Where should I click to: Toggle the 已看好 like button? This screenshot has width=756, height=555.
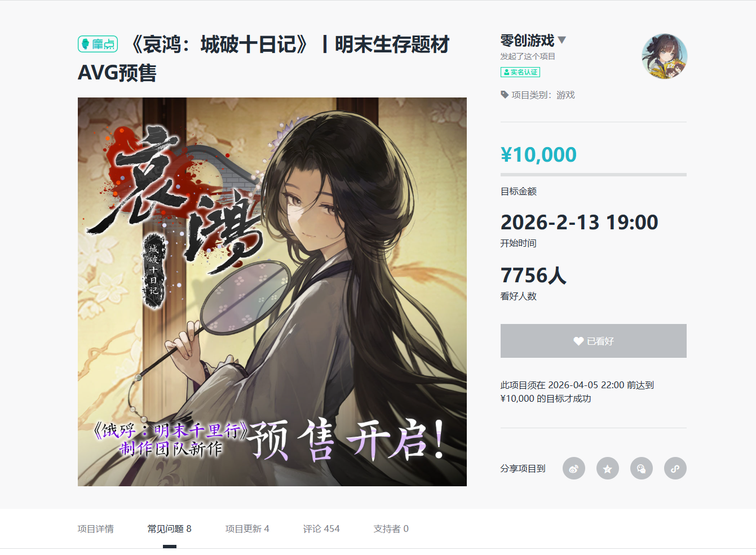pyautogui.click(x=593, y=341)
